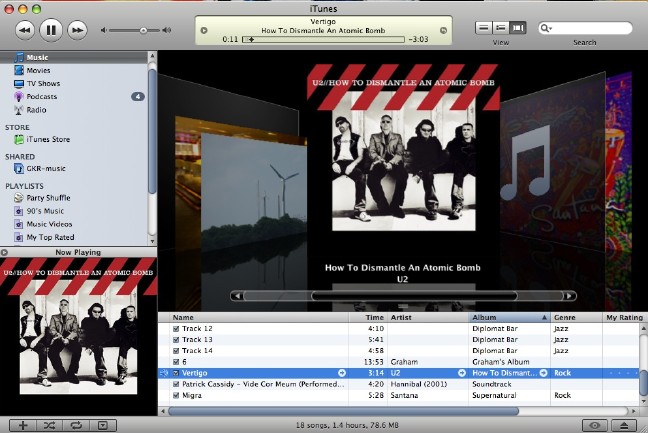This screenshot has width=648, height=433.
Task: Click the left arrow in display panel
Action: coord(204,30)
